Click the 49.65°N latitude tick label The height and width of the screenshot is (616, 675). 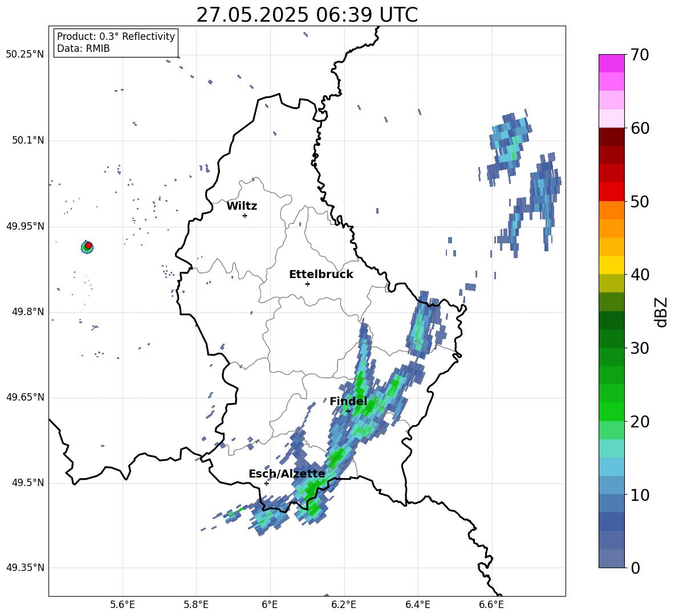click(x=25, y=397)
